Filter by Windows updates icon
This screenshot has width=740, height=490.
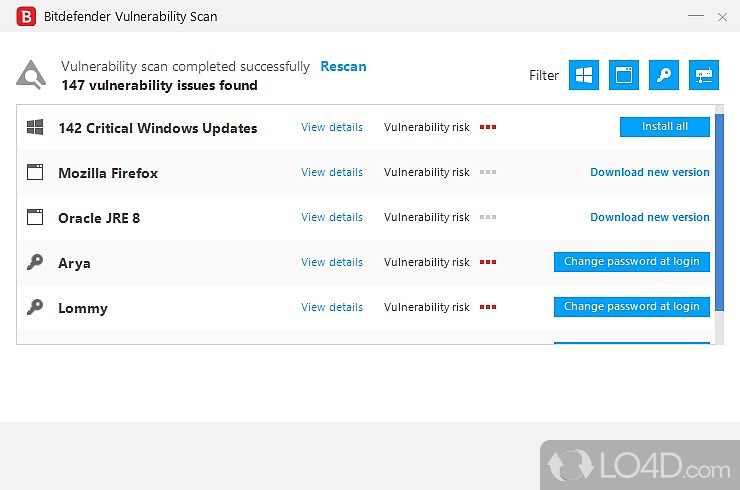click(584, 75)
